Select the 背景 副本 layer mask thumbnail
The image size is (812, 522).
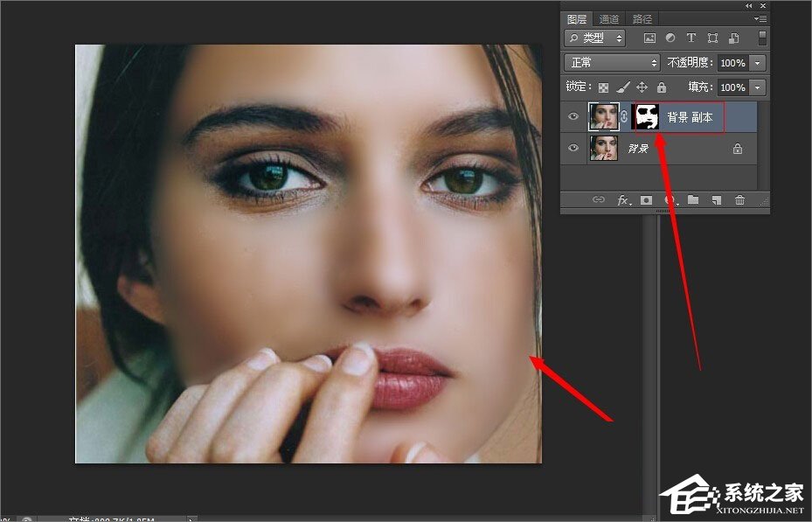click(646, 116)
